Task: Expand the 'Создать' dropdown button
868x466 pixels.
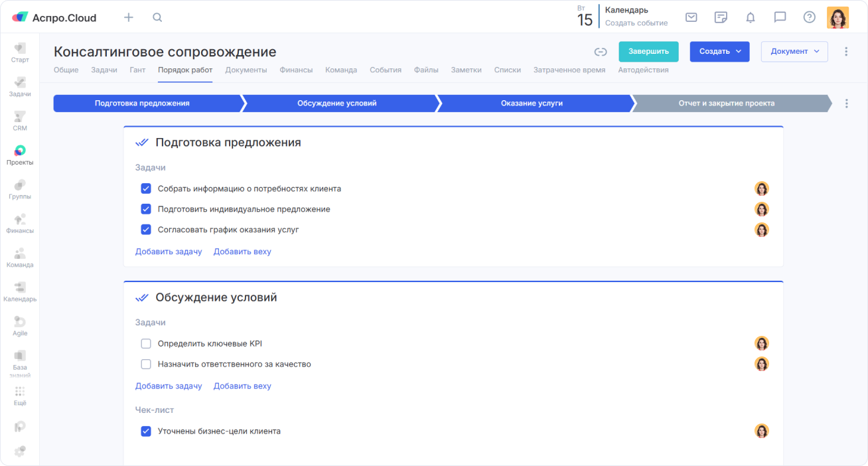Action: 719,52
